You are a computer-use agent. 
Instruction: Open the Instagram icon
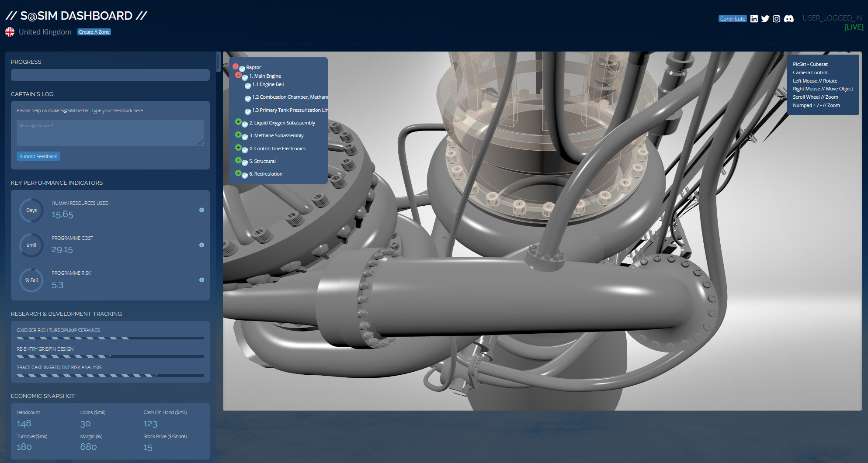777,18
